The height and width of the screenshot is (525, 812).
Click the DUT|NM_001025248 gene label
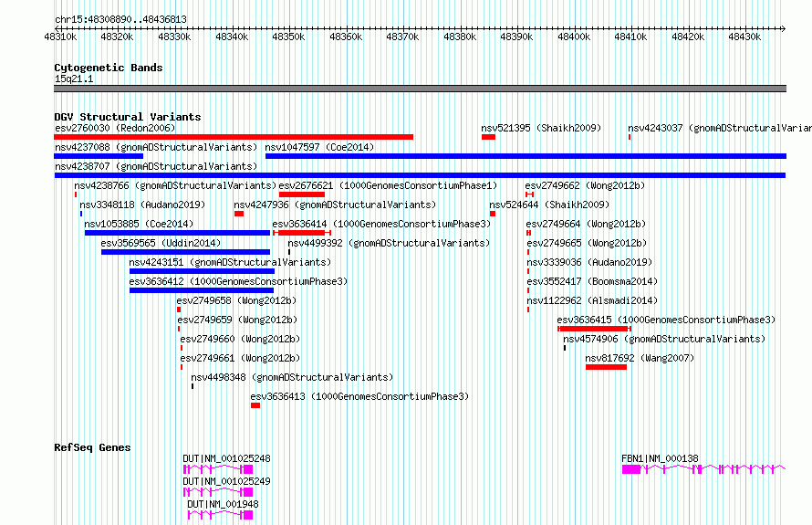coord(226,458)
